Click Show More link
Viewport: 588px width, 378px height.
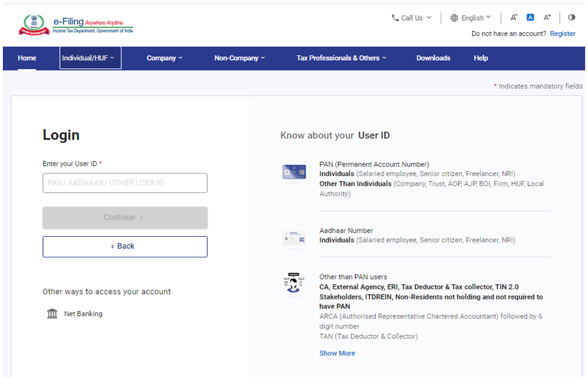tap(337, 353)
